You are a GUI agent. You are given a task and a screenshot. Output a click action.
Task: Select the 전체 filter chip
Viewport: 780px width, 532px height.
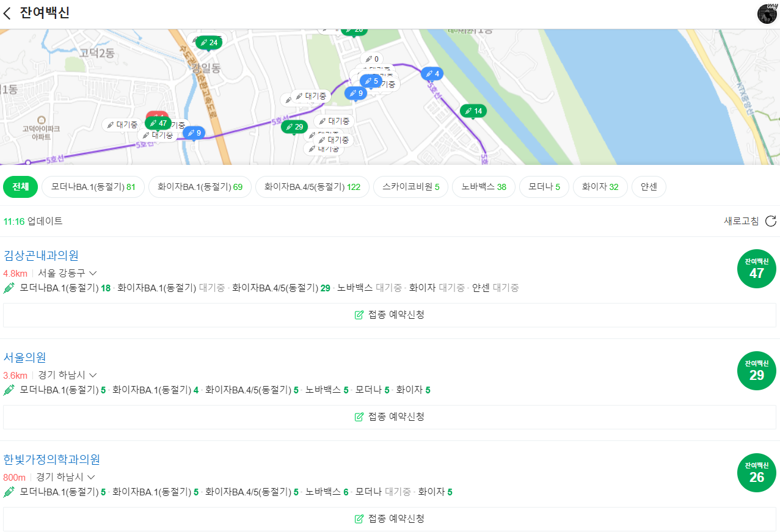coord(21,187)
